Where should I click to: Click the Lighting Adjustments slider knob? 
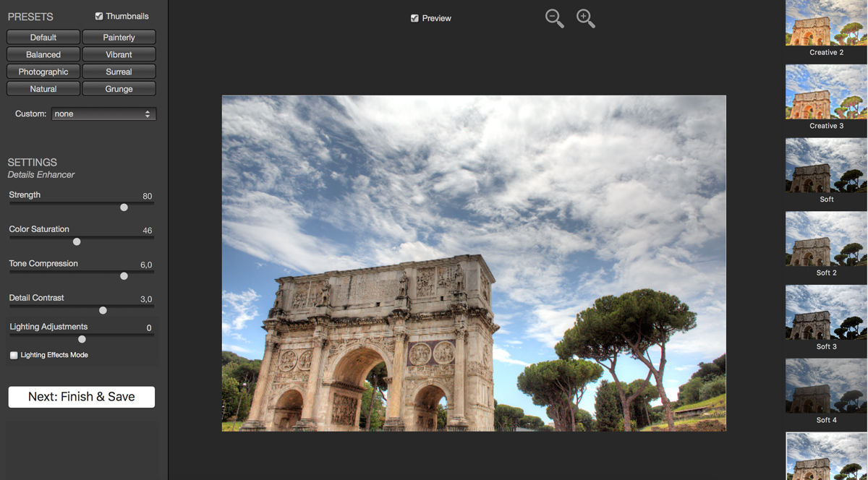point(82,339)
